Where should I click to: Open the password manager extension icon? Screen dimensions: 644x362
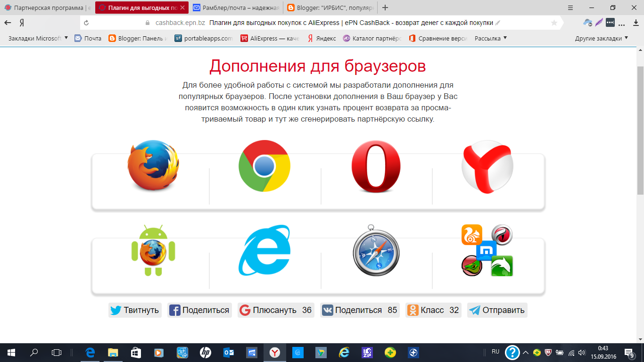click(611, 23)
